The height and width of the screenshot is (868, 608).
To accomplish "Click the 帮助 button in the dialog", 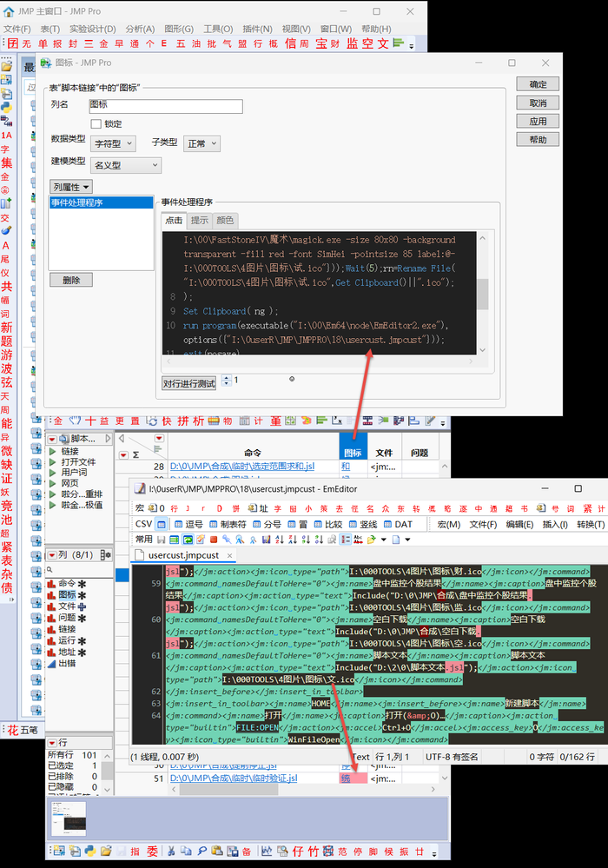I will pos(538,140).
